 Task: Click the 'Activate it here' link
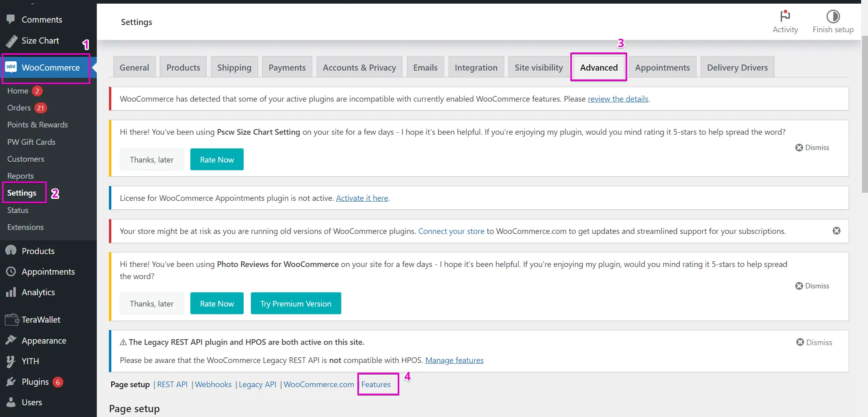point(362,198)
